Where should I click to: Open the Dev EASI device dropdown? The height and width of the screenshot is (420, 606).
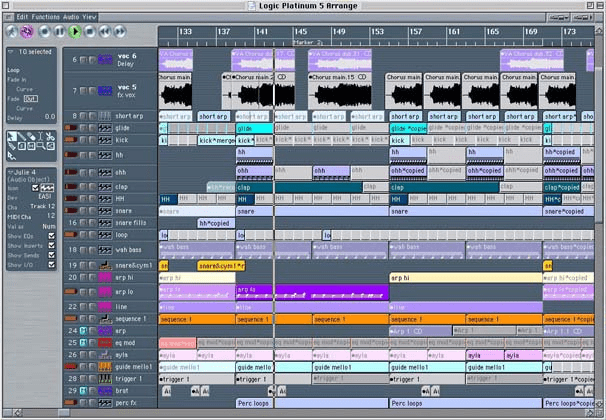[45, 197]
